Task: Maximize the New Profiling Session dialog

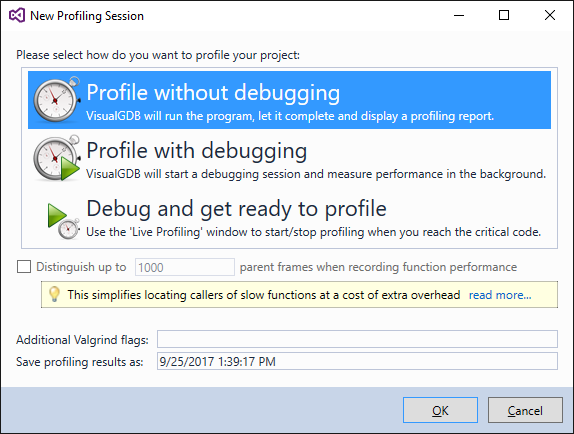Action: 504,15
